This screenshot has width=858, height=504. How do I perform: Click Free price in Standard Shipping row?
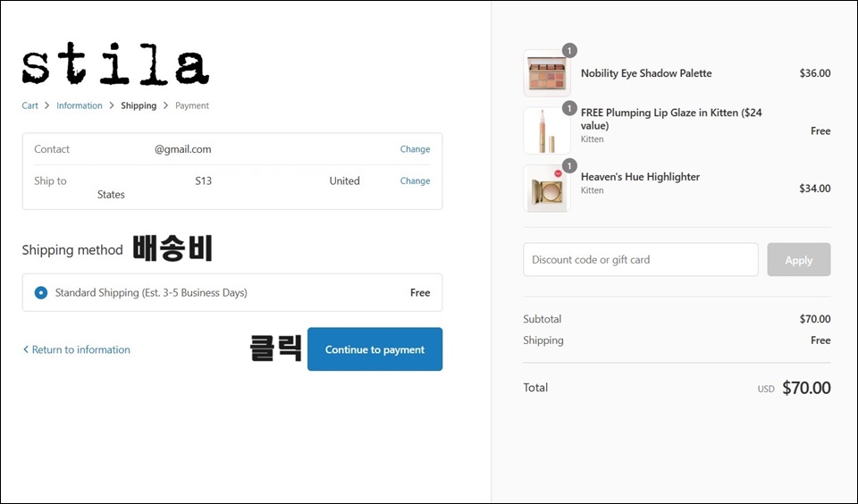coord(420,293)
